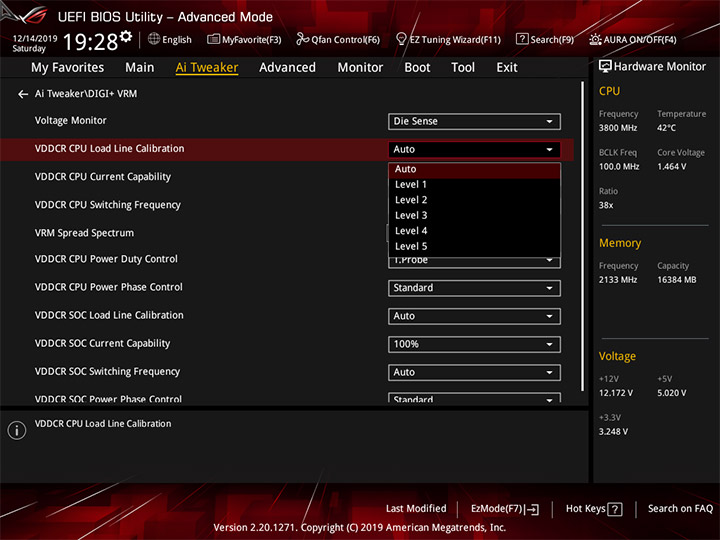Image resolution: width=720 pixels, height=540 pixels.
Task: Click the settings list scrollbar
Action: click(583, 236)
